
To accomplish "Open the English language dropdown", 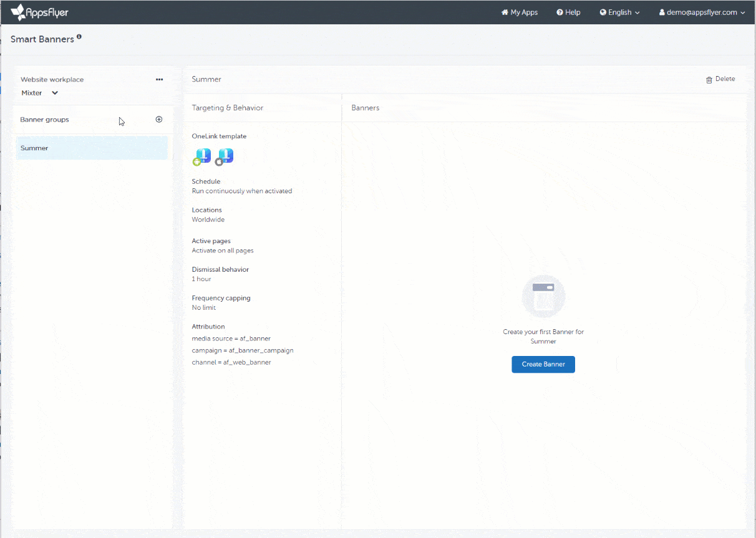I will point(619,12).
